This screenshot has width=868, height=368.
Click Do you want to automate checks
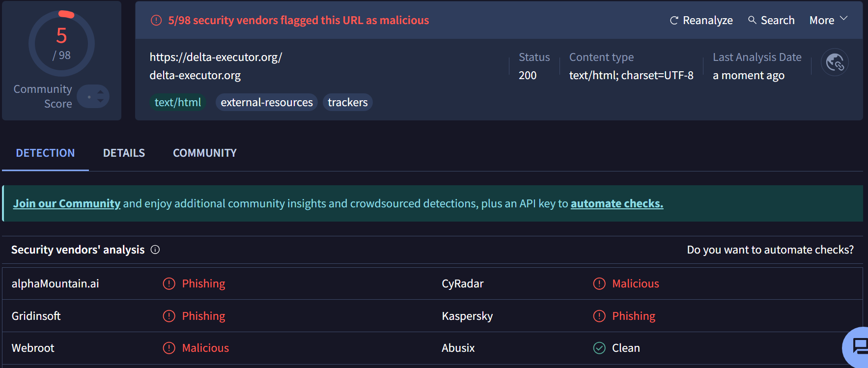point(770,250)
